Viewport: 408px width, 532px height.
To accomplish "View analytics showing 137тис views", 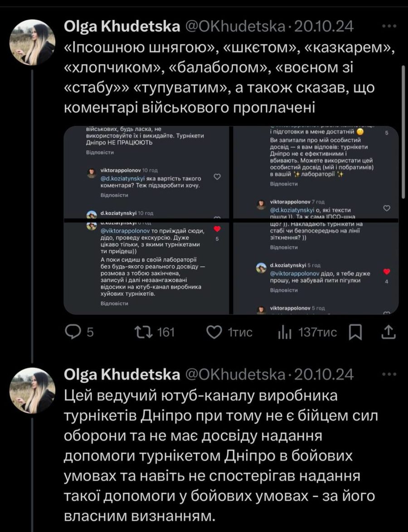I will click(x=284, y=333).
